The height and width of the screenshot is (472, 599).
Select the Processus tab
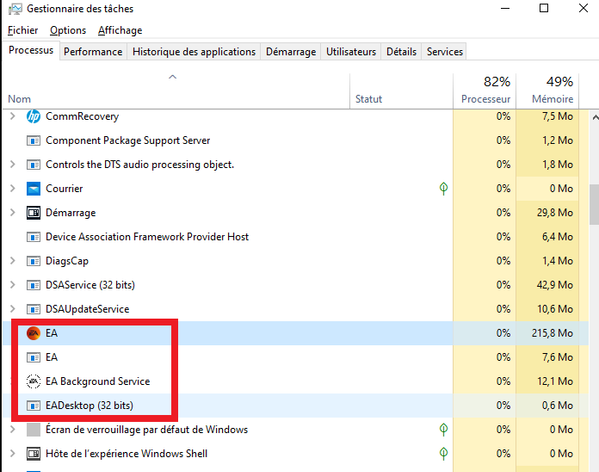tap(31, 50)
